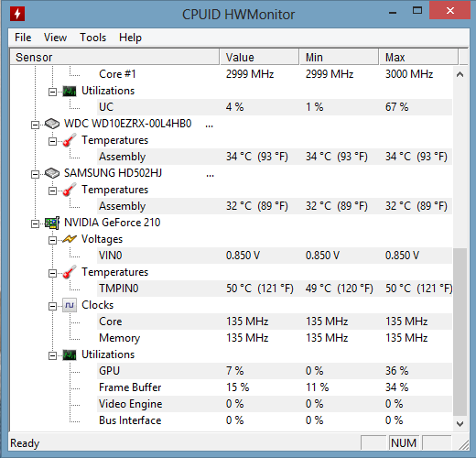Click the vertical scrollbar thumb
The image size is (476, 458).
460,332
